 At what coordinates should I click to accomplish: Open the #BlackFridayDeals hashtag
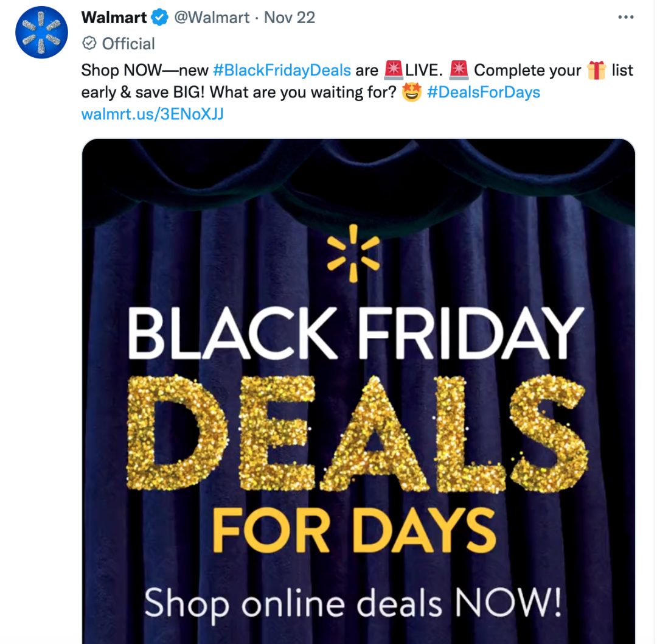pos(282,70)
